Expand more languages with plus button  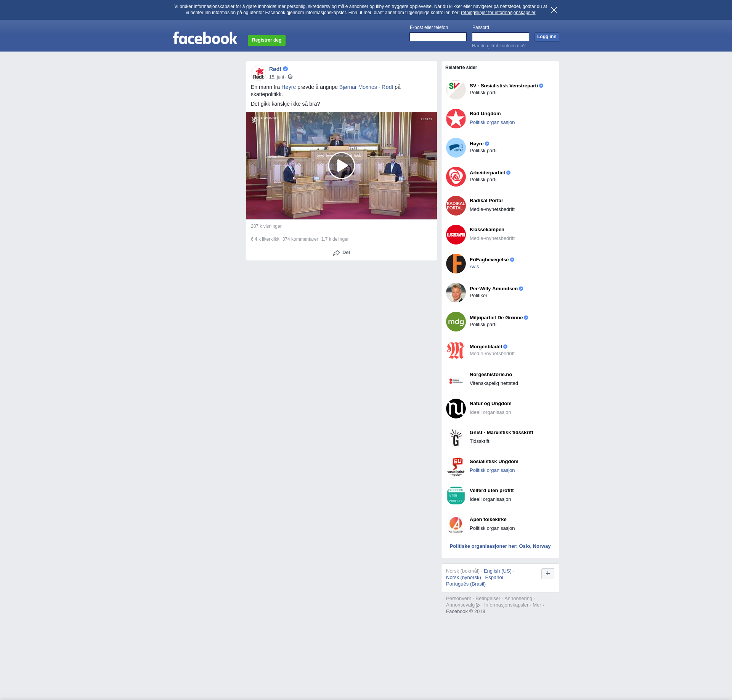547,573
